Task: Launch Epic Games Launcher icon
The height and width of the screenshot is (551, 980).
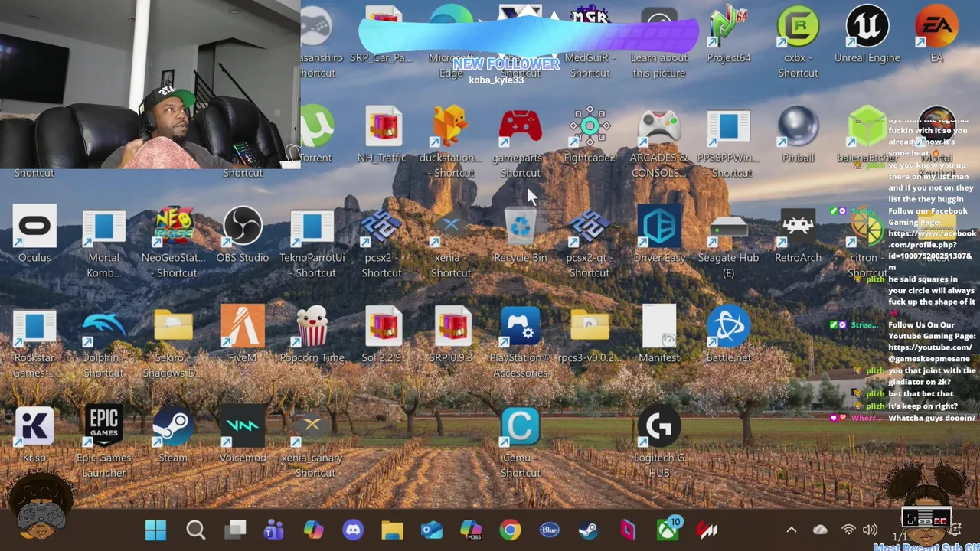Action: click(x=104, y=427)
